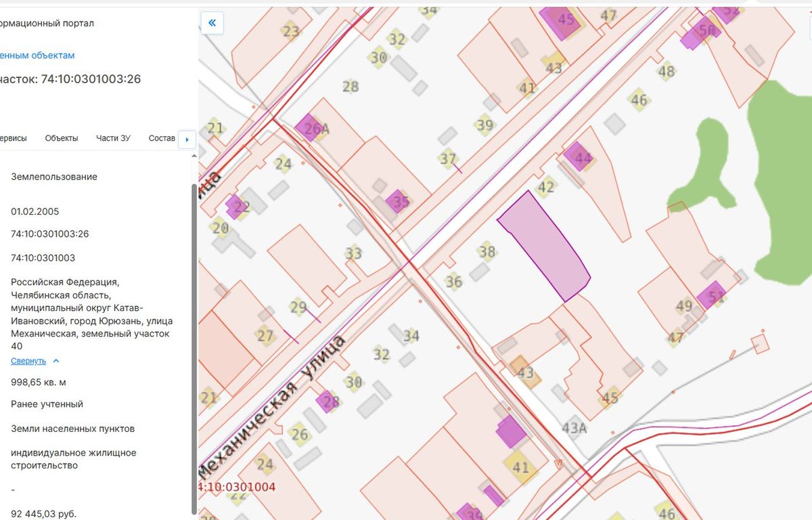Click the area value 998,65 кв. м
The height and width of the screenshot is (520, 812).
click(x=39, y=382)
